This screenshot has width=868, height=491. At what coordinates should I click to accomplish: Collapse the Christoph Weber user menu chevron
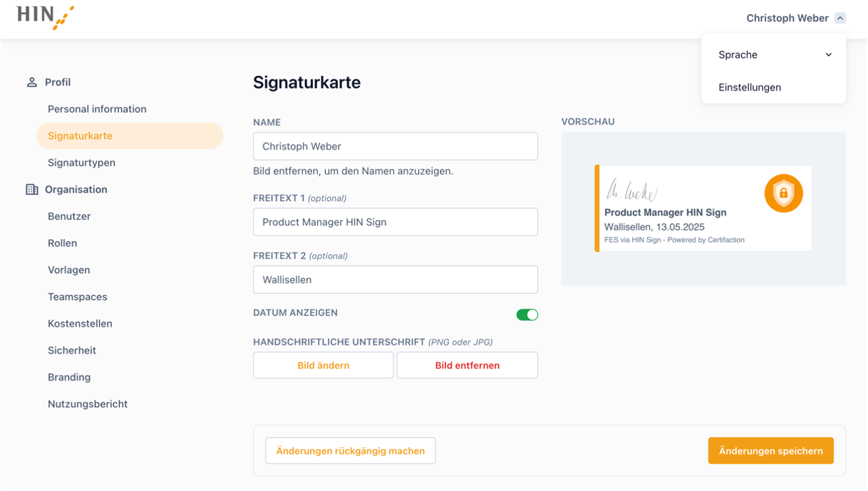[x=840, y=18]
